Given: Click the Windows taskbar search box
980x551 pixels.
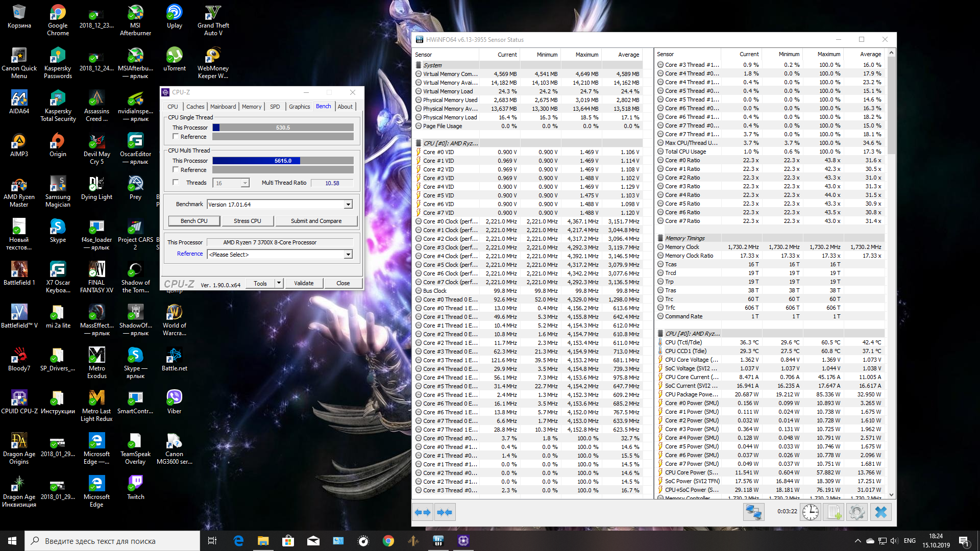Looking at the screenshot, I should click(112, 541).
